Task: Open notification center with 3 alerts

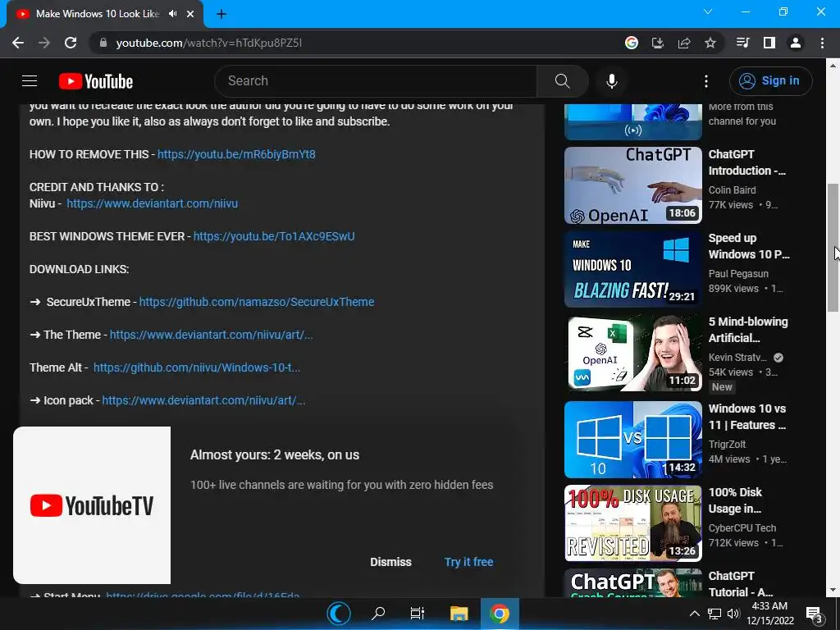Action: [815, 614]
